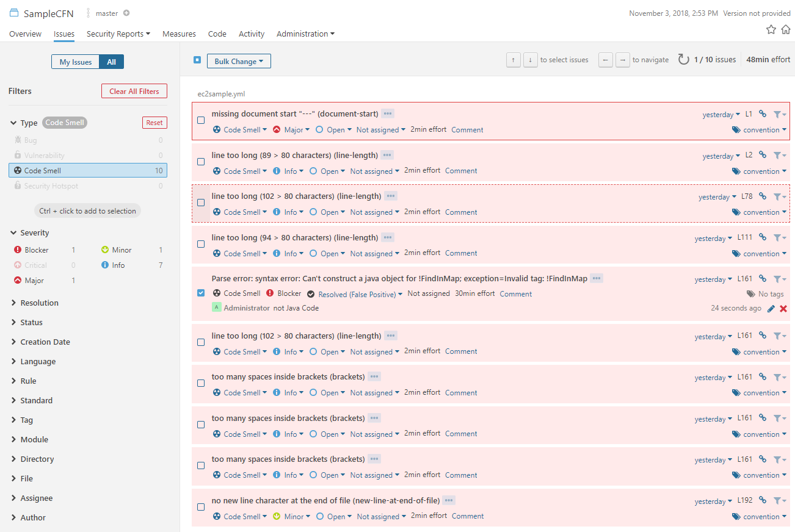Open Resolved (False Positive) status dropdown

[x=360, y=294]
